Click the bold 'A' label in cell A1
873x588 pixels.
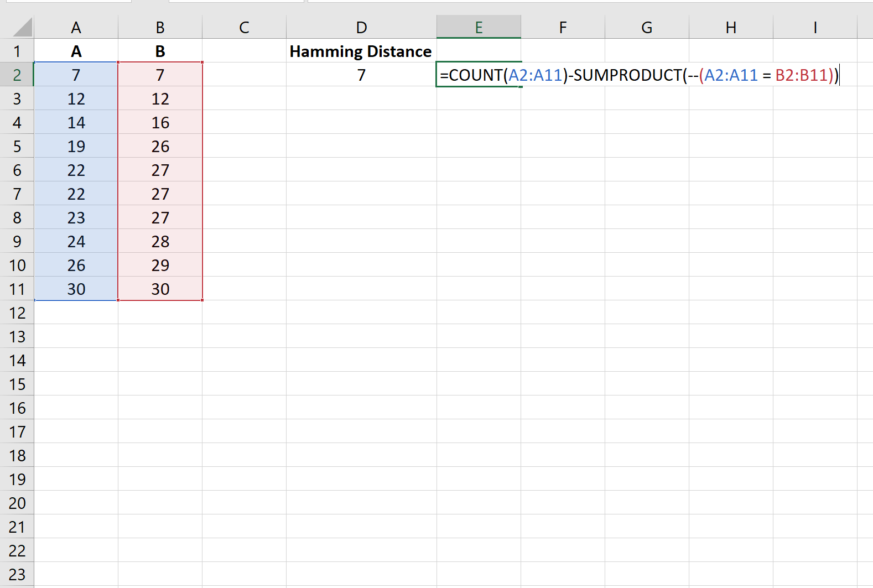[76, 51]
